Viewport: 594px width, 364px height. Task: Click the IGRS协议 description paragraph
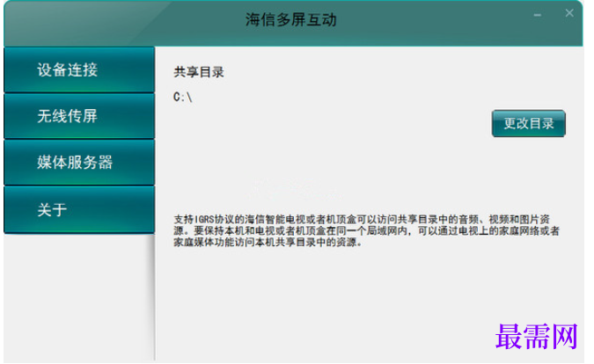click(x=366, y=230)
